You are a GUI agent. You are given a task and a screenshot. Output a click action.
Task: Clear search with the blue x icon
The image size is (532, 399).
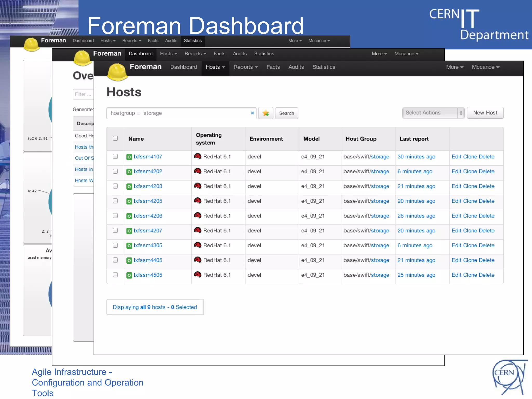pyautogui.click(x=252, y=113)
